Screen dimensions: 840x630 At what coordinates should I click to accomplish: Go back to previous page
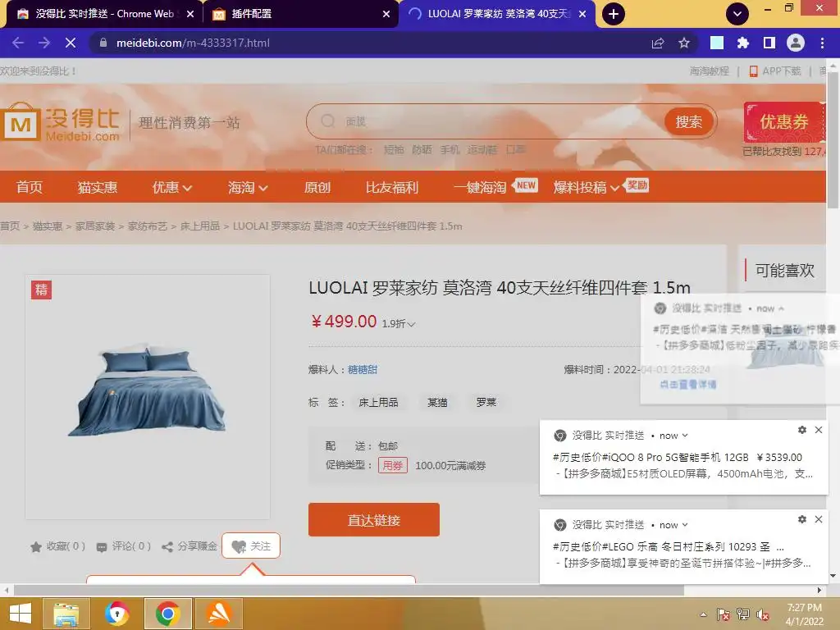(x=18, y=43)
